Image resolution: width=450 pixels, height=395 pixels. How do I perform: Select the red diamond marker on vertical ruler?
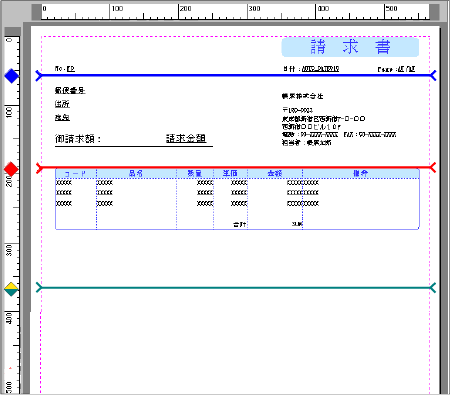click(11, 169)
